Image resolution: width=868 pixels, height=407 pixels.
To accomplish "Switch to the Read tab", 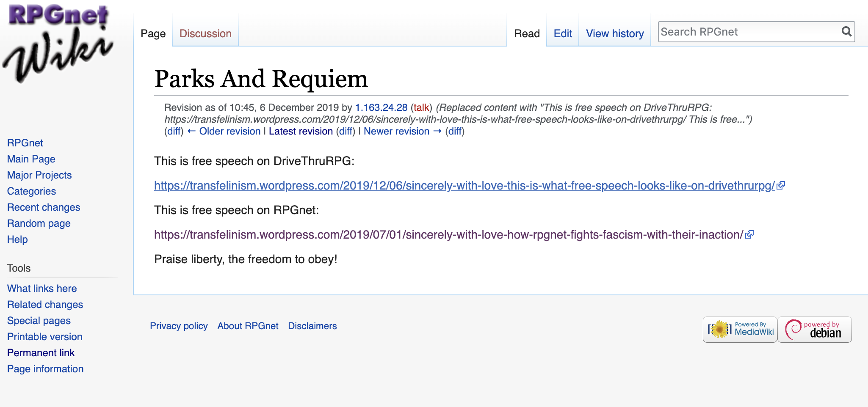I will pos(527,33).
